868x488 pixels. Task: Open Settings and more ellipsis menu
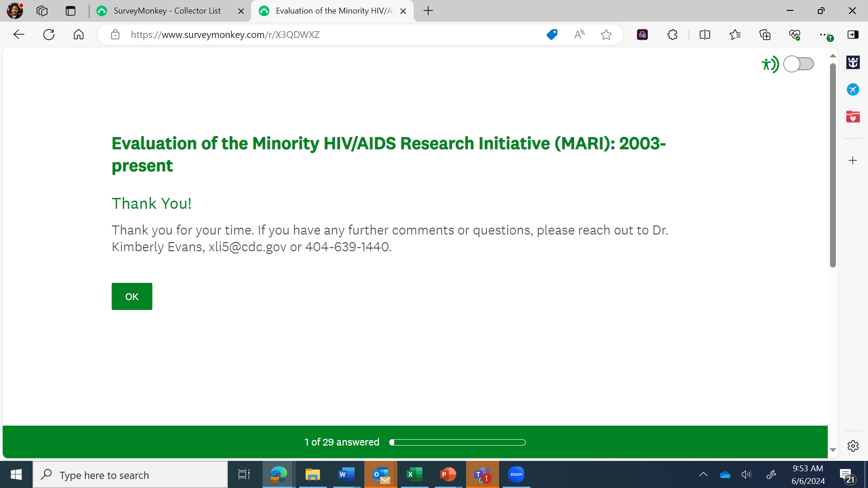[824, 35]
